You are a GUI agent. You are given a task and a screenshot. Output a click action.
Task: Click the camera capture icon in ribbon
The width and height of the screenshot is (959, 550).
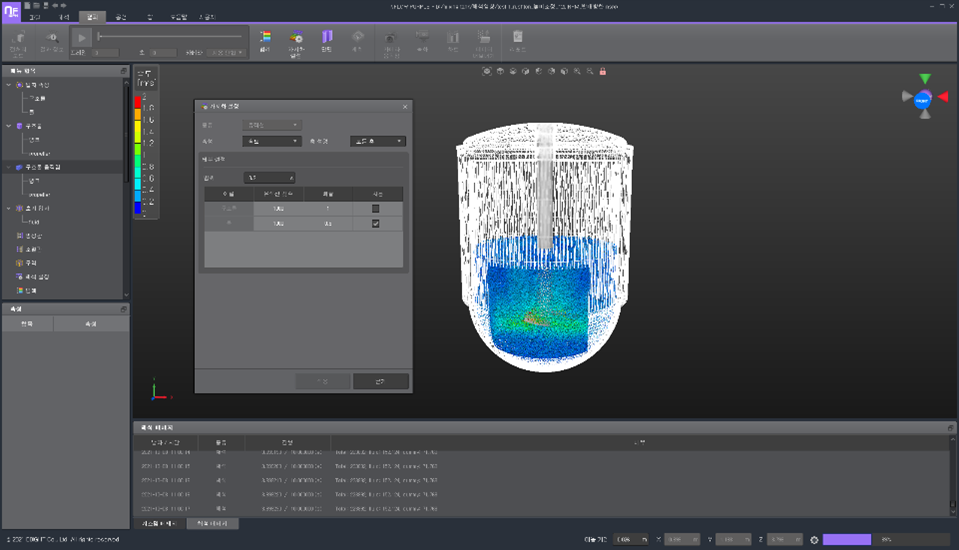tap(391, 37)
